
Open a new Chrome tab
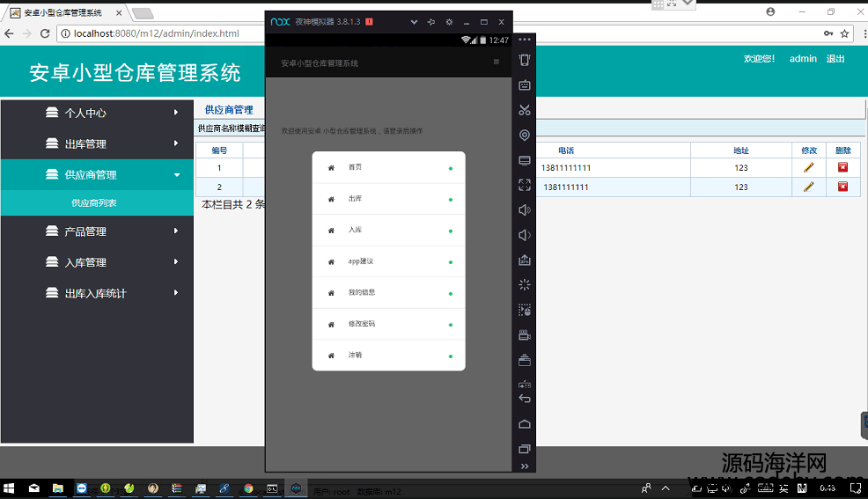(143, 13)
